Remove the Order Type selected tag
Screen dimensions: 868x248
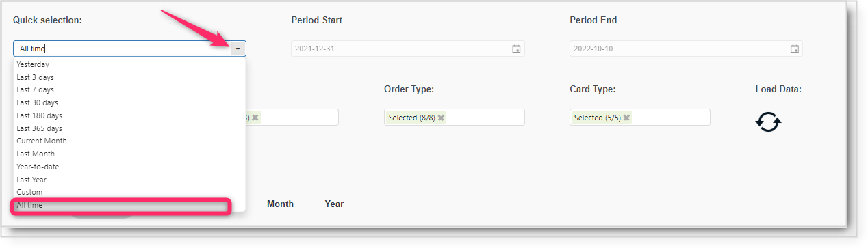coord(441,118)
